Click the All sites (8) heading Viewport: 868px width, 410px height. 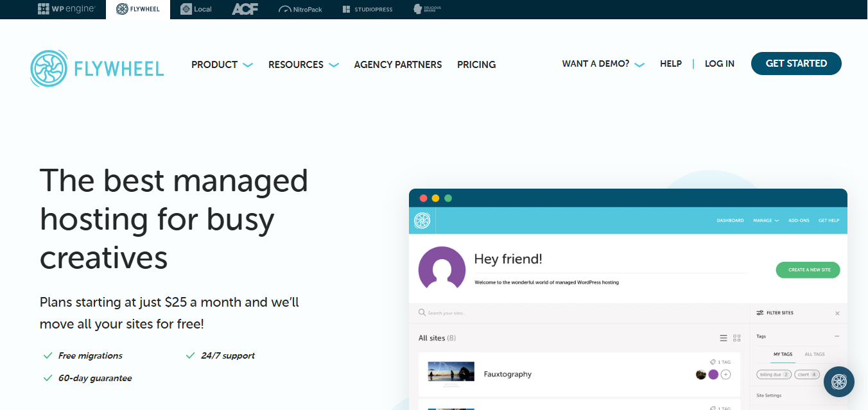coord(437,338)
